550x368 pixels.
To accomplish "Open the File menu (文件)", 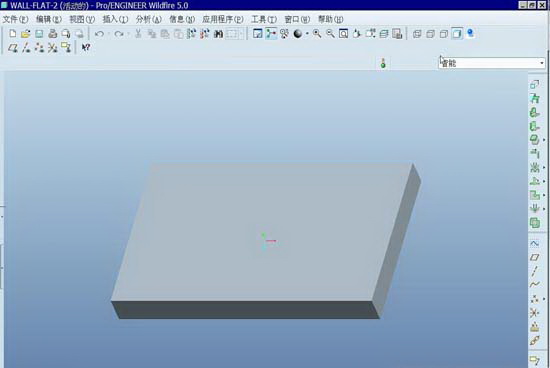I will (x=15, y=19).
